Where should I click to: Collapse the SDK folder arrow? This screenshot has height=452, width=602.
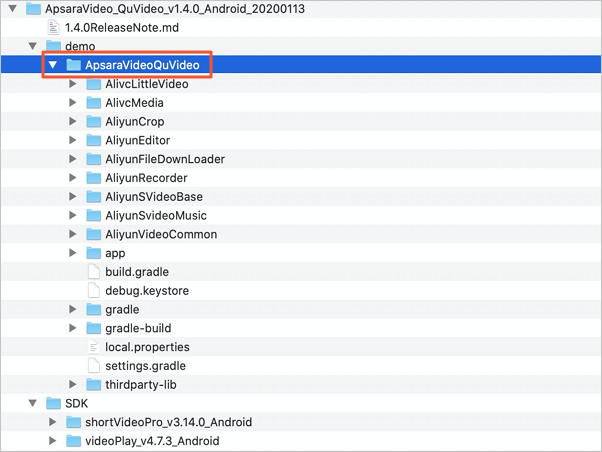coord(33,403)
